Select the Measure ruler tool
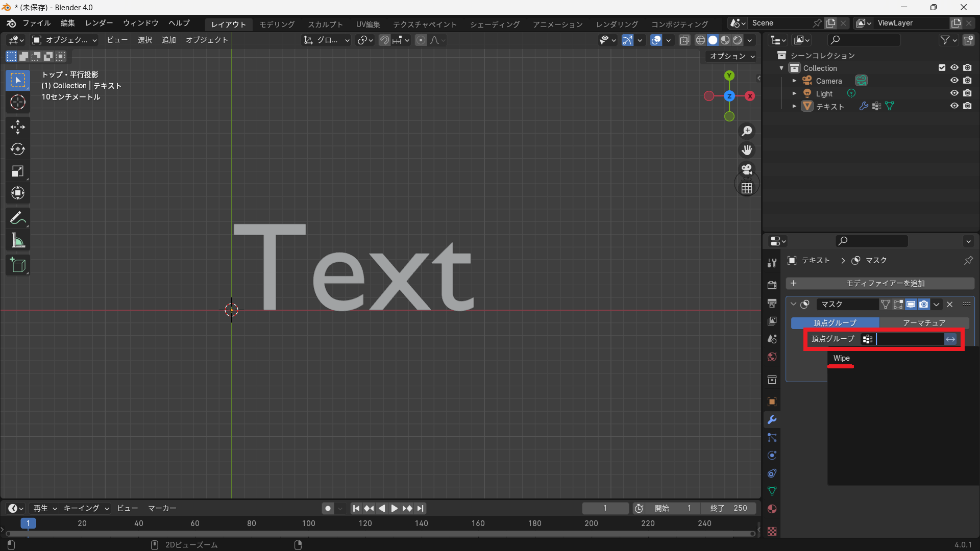This screenshot has height=551, width=980. (x=18, y=241)
